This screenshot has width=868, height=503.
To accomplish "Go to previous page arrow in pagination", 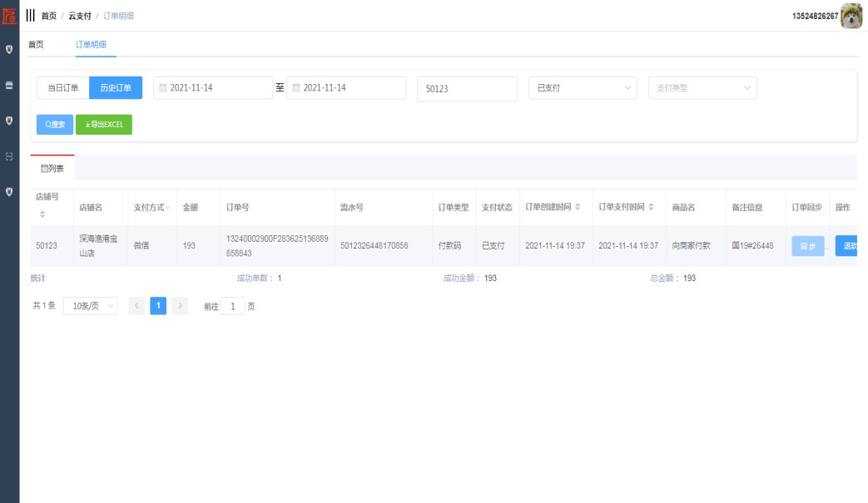I will pyautogui.click(x=136, y=306).
